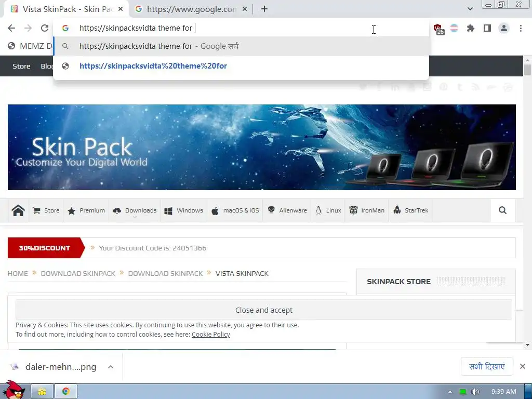The height and width of the screenshot is (399, 532).
Task: Open the Chrome taskbar button
Action: (x=66, y=392)
